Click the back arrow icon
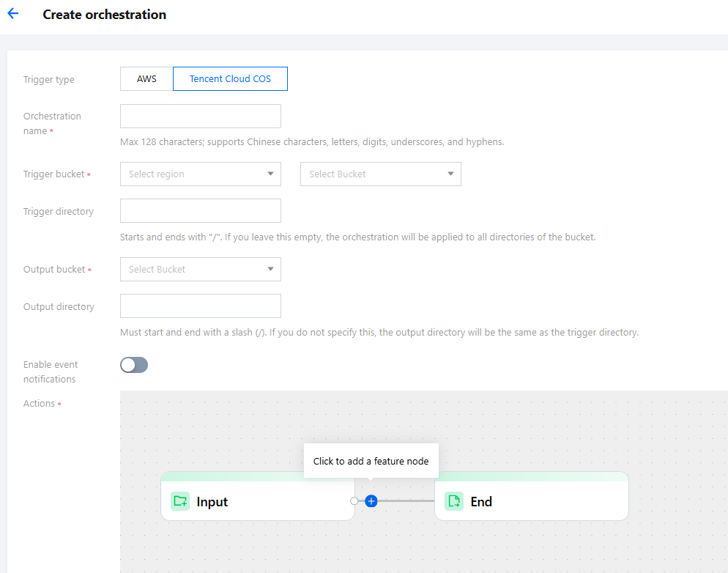728x573 pixels. (x=12, y=14)
